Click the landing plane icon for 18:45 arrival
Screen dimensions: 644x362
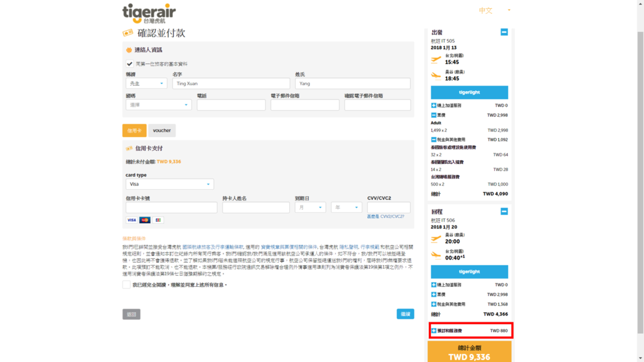coord(436,75)
